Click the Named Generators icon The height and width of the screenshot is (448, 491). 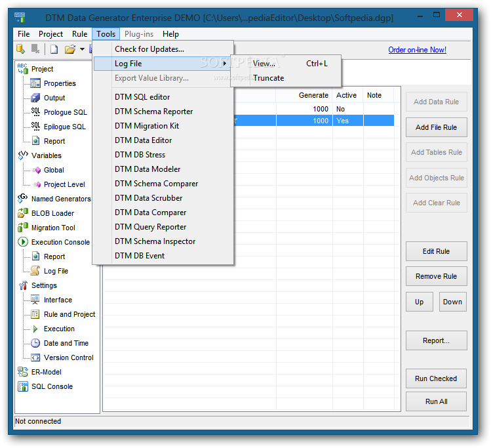(23, 198)
